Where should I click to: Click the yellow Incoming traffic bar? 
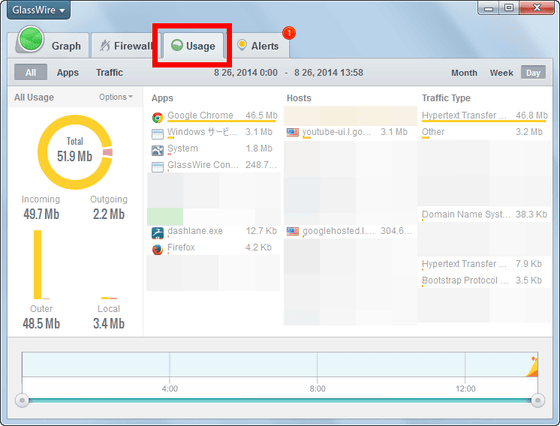pos(38,265)
